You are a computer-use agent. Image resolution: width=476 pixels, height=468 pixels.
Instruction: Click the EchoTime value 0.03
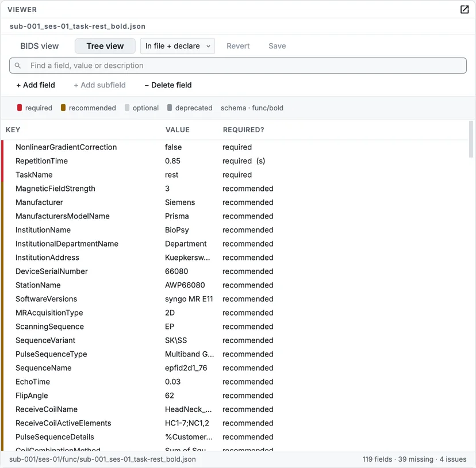[x=172, y=382]
